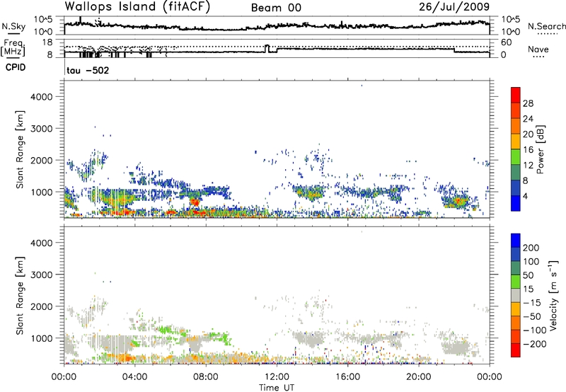Screen dimensions: 566x392
Task: Click the 'N.Search' legend label
Action: point(546,26)
